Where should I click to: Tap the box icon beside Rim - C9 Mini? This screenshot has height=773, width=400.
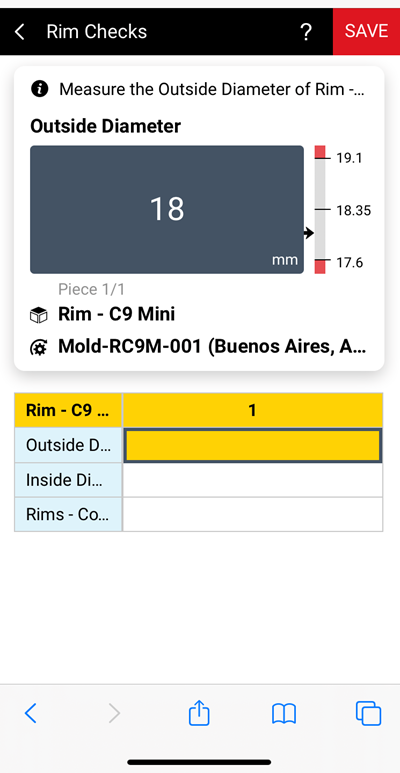click(39, 315)
